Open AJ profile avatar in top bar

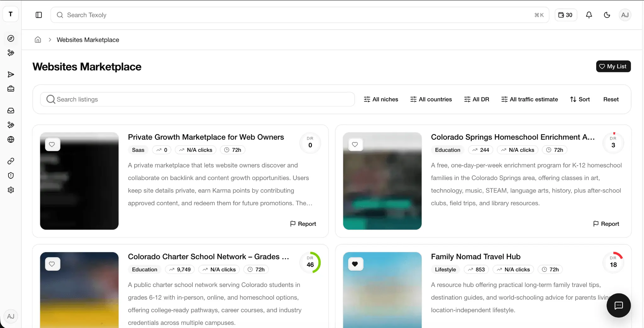coord(625,15)
